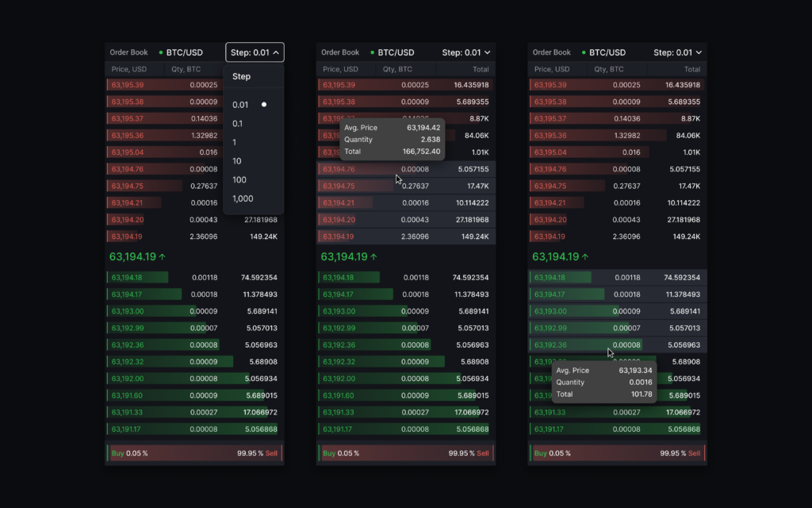Screen dimensions: 812x508
Task: Click 'Order Book' title in middle order book
Action: coord(340,52)
